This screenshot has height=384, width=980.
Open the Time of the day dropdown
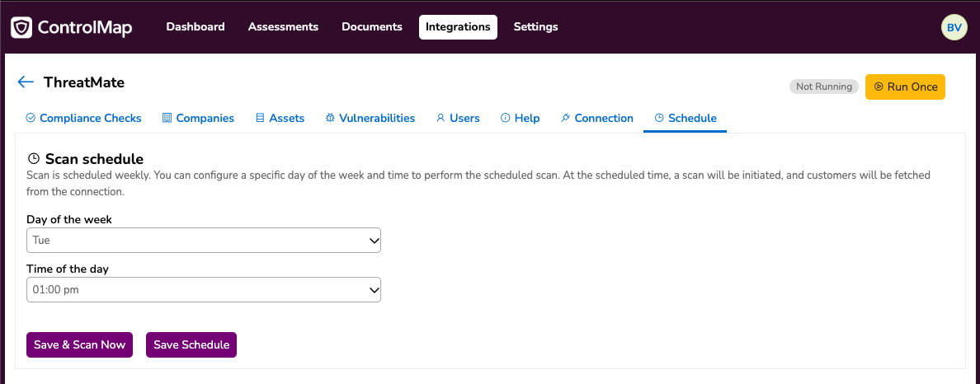pyautogui.click(x=204, y=290)
